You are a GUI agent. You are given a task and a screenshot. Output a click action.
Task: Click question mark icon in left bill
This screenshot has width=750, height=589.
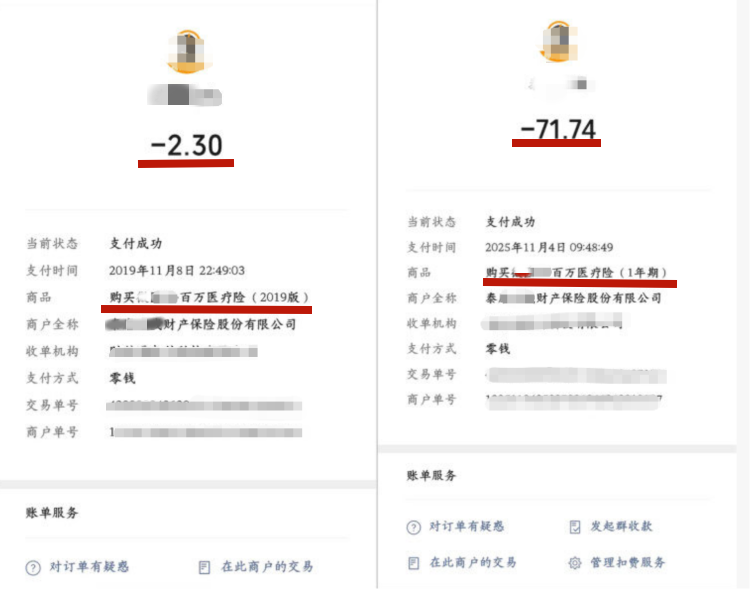pyautogui.click(x=33, y=568)
